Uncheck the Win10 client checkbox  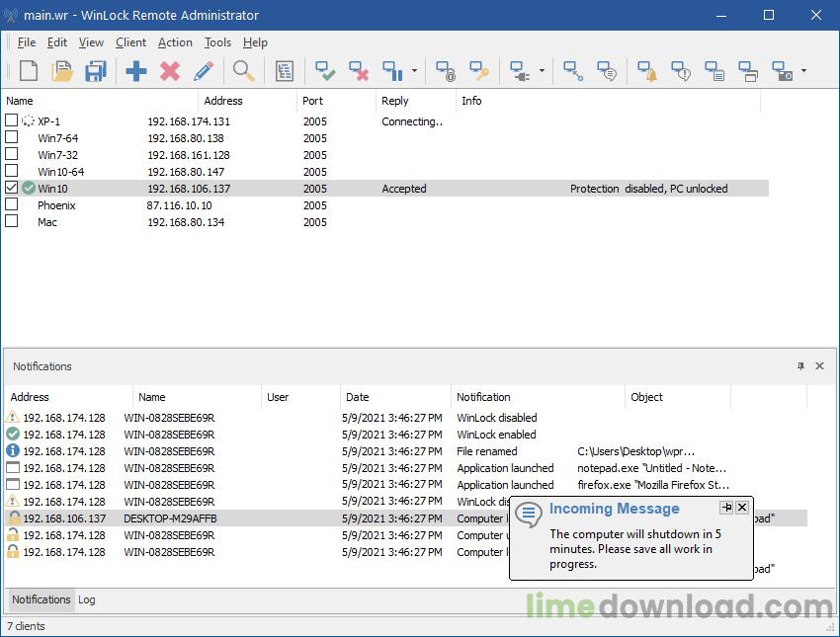(x=11, y=188)
